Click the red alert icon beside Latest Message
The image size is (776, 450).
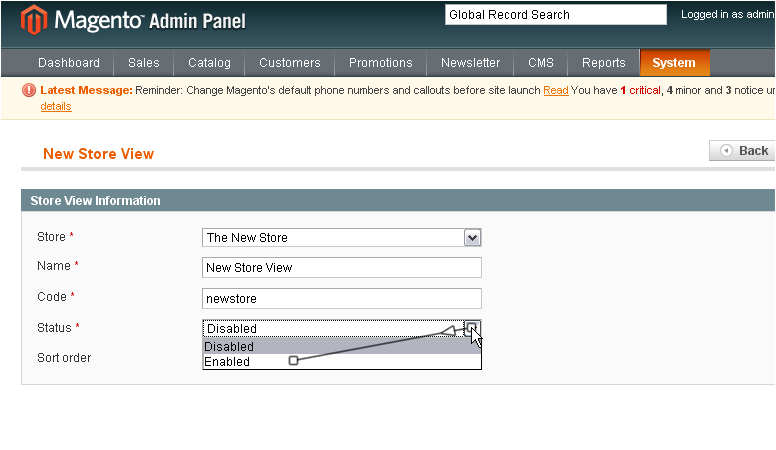pos(29,90)
